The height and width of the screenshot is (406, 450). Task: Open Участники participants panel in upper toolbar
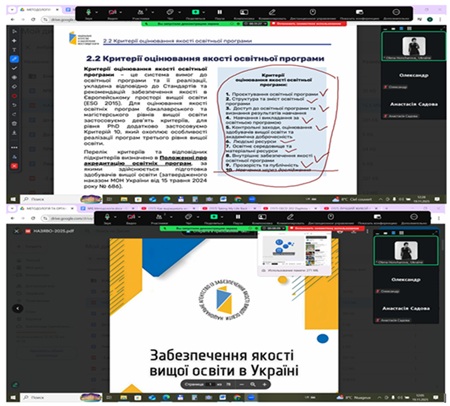click(141, 13)
